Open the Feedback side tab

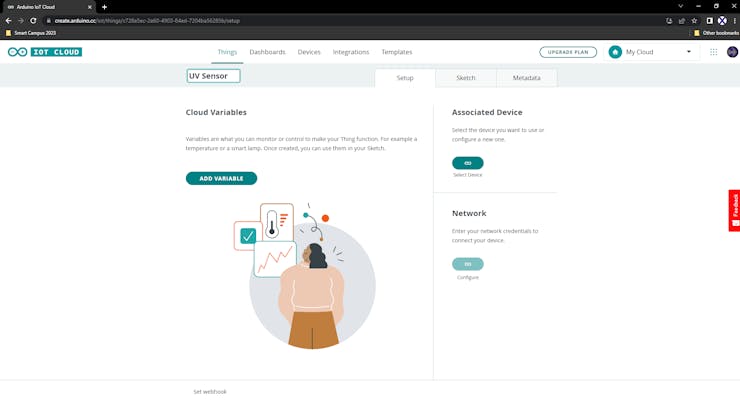734,210
